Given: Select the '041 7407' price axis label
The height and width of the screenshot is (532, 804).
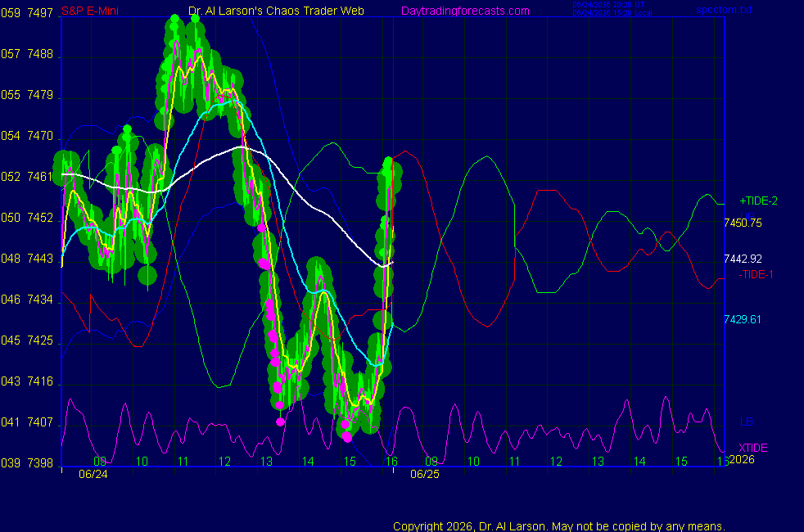Looking at the screenshot, I should (27, 422).
